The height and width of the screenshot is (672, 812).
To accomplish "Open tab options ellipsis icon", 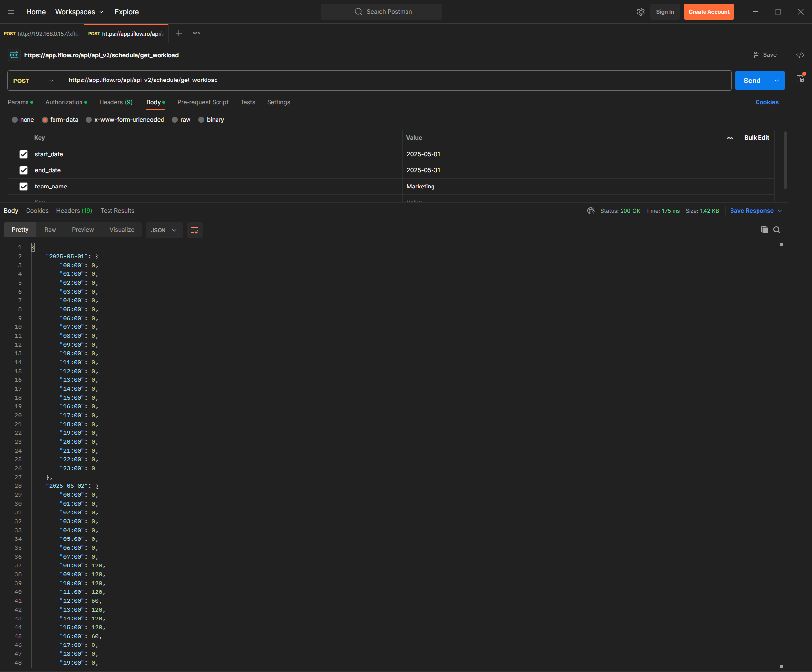I will [196, 33].
